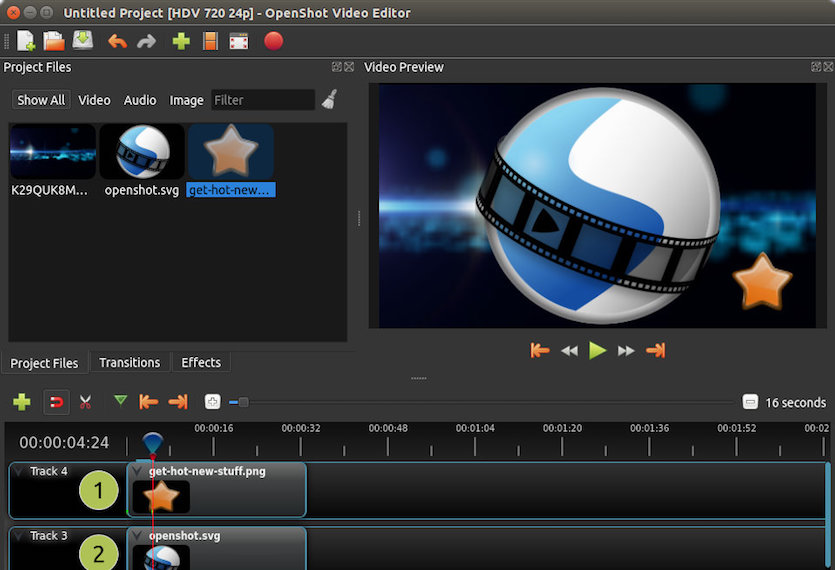Toggle snapping with the magnet icon

click(56, 402)
